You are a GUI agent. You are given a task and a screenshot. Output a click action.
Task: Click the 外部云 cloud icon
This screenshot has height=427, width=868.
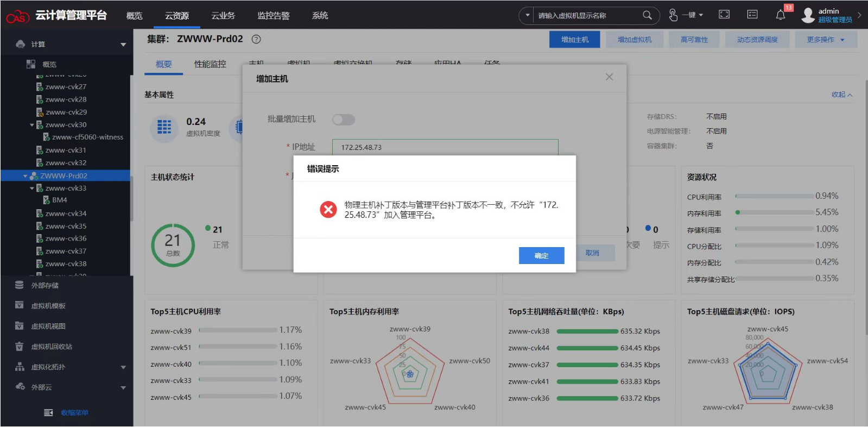click(20, 387)
